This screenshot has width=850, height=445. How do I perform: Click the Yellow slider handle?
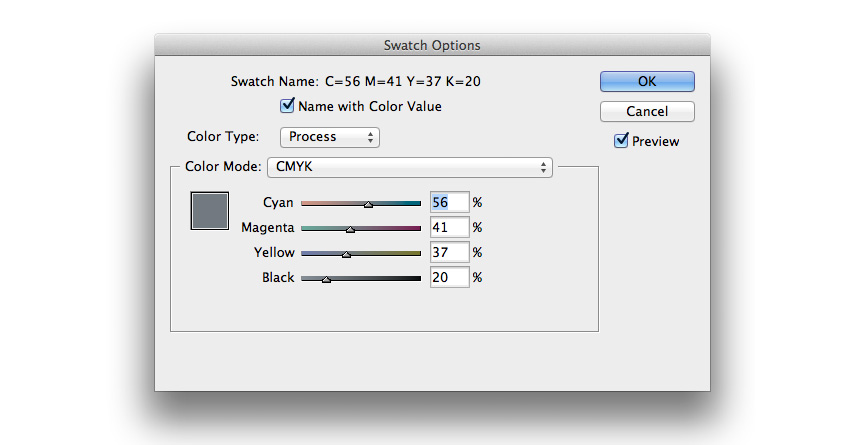click(346, 254)
